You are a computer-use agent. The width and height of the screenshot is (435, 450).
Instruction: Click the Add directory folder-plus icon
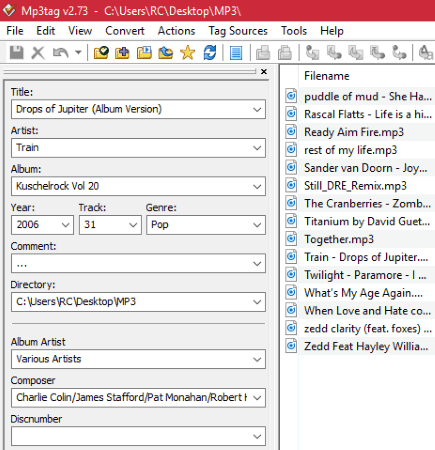122,53
